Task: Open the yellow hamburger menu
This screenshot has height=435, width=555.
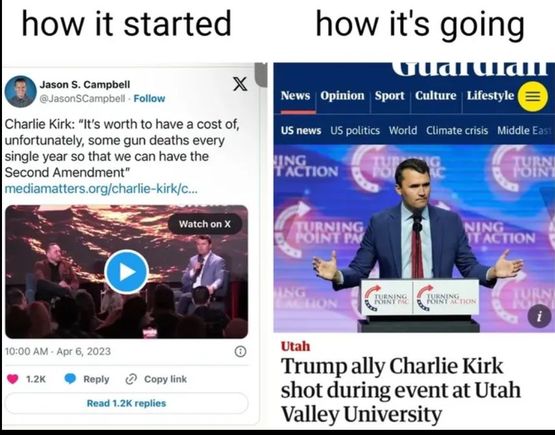Action: pos(533,96)
